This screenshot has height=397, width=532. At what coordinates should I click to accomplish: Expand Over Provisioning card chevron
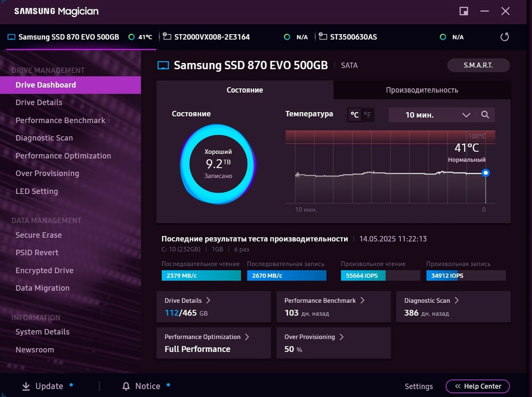coord(341,337)
